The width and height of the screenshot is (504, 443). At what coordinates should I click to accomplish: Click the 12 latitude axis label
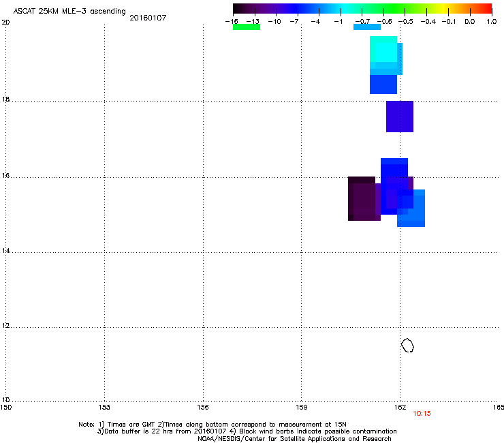click(x=5, y=326)
